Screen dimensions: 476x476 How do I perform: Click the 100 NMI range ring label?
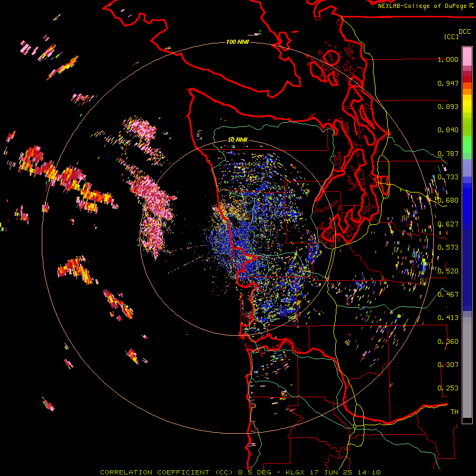click(237, 42)
